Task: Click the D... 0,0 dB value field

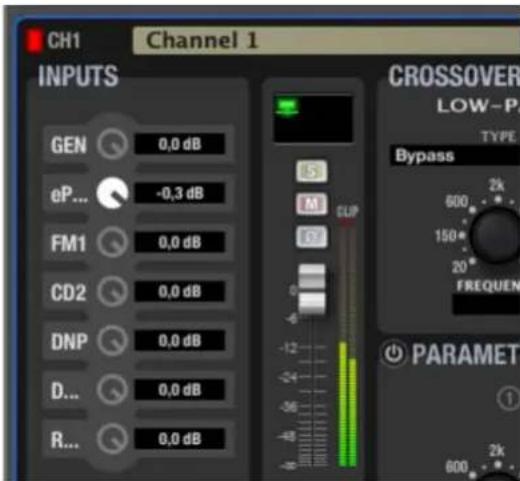Action: click(x=180, y=390)
